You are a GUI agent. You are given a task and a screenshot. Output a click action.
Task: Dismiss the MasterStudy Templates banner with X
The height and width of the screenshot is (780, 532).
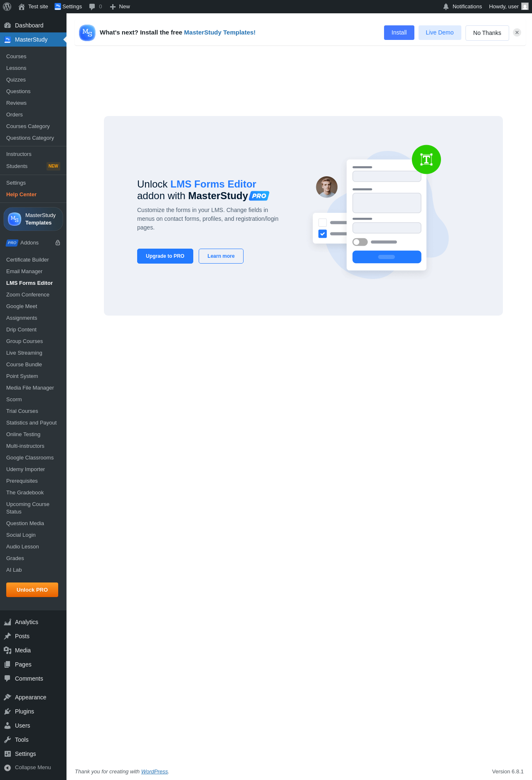[517, 32]
